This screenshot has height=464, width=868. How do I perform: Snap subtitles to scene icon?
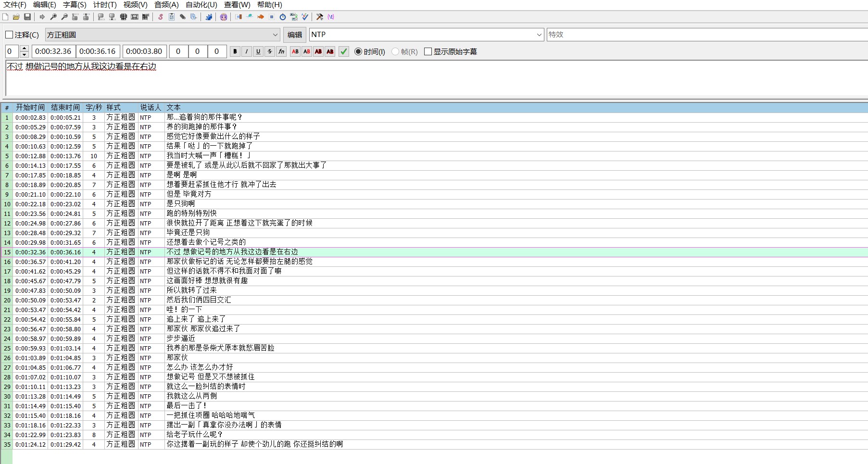click(x=135, y=17)
